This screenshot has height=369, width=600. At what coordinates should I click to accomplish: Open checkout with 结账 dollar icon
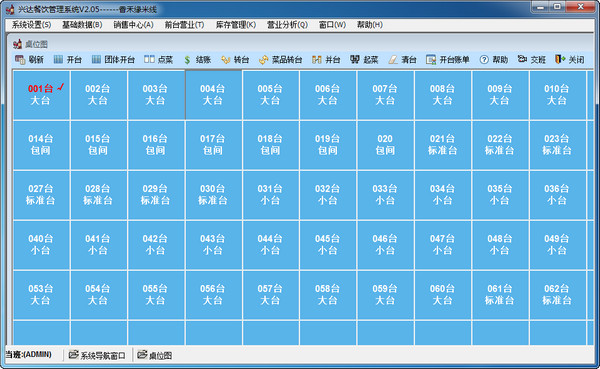coord(187,60)
